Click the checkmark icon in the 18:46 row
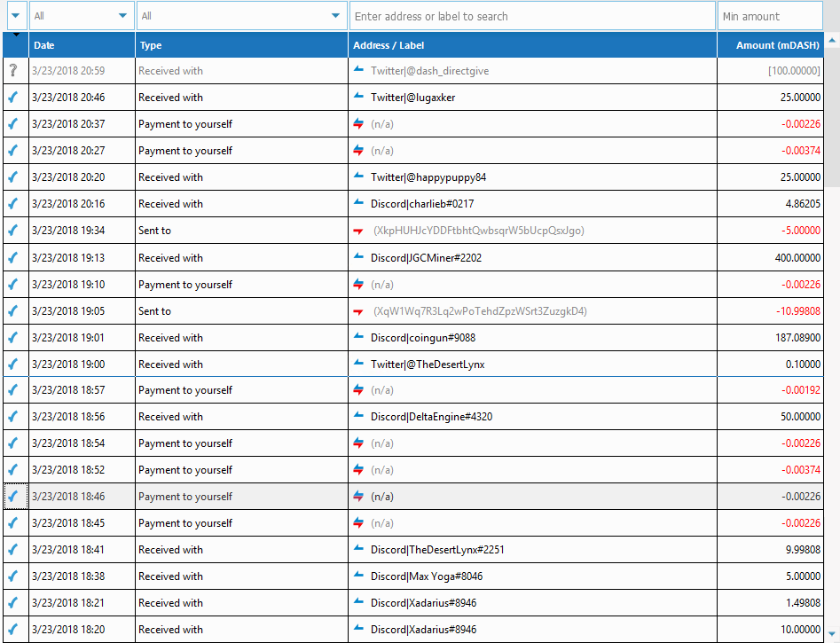The image size is (840, 643). [x=13, y=496]
